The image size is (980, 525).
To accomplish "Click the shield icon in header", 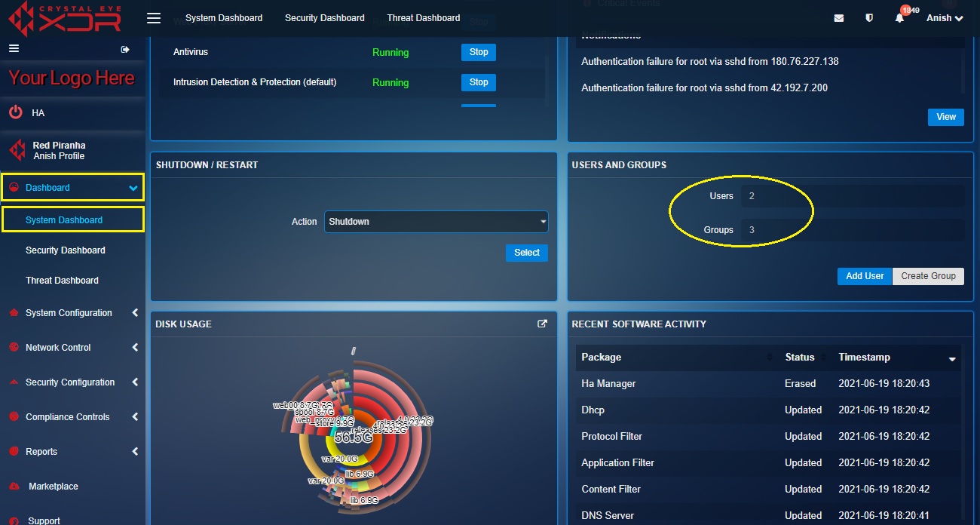I will [869, 18].
